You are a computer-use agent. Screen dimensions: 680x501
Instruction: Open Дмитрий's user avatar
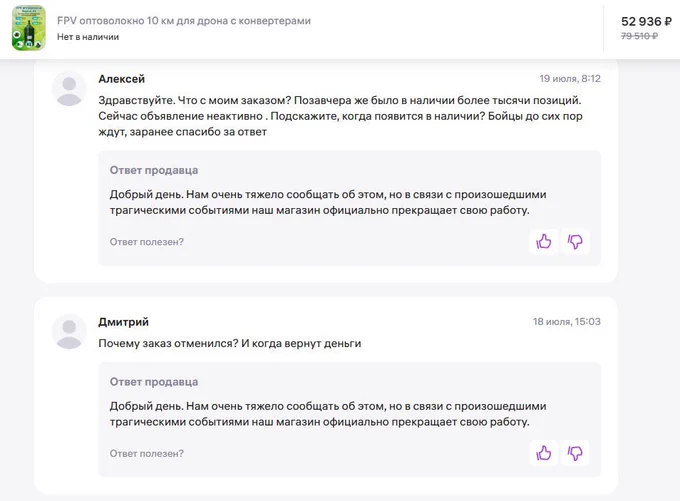[69, 331]
